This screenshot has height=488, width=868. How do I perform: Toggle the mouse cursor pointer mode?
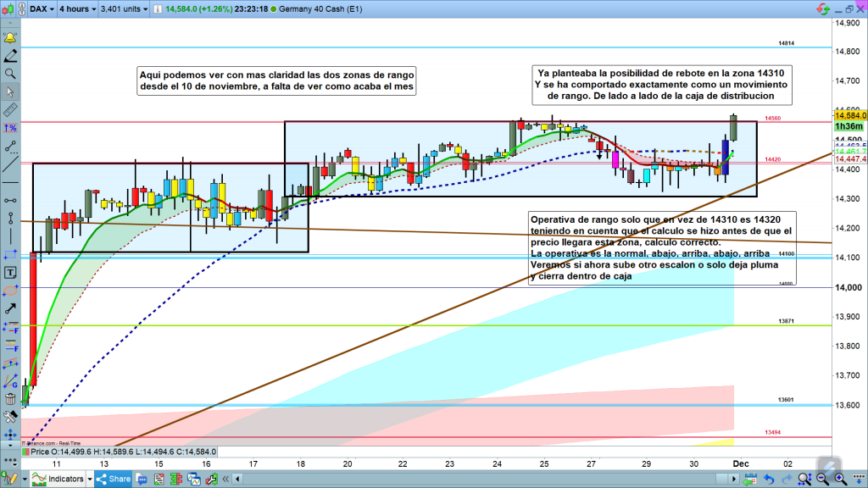[x=10, y=91]
